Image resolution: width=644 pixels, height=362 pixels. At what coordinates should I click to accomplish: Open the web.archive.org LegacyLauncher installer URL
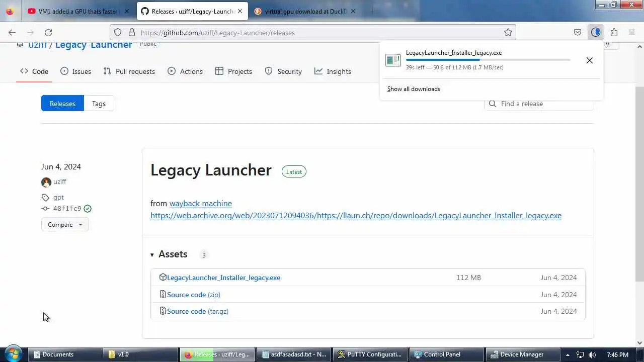click(356, 216)
